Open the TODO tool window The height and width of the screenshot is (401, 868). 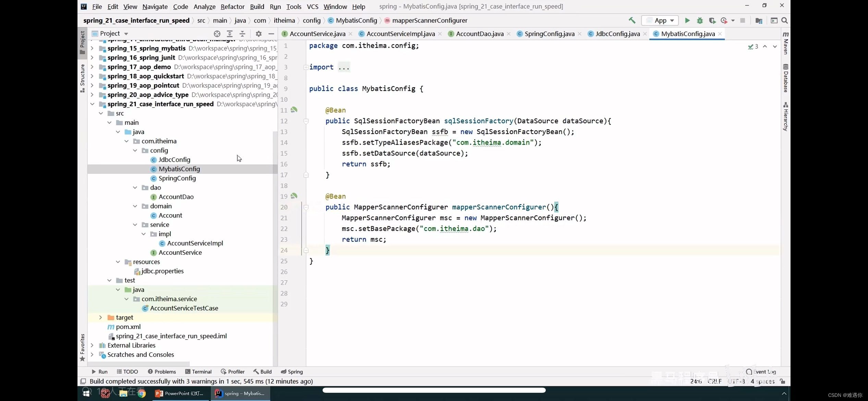[x=127, y=372]
